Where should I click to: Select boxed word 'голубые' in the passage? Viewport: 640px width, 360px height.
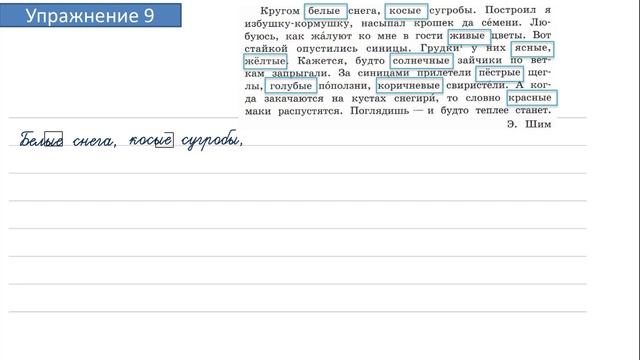coord(291,86)
